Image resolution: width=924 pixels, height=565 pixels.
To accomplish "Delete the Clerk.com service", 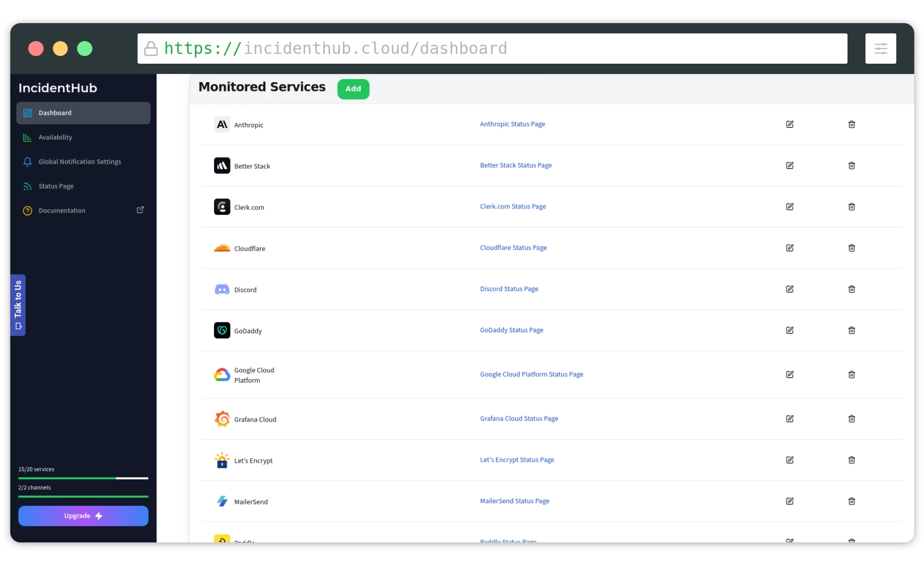I will 852,206.
